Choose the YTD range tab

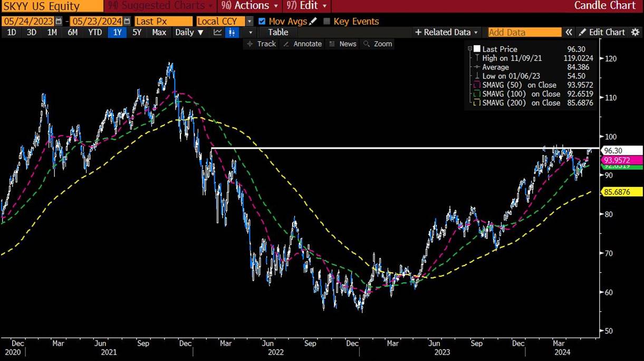point(95,32)
